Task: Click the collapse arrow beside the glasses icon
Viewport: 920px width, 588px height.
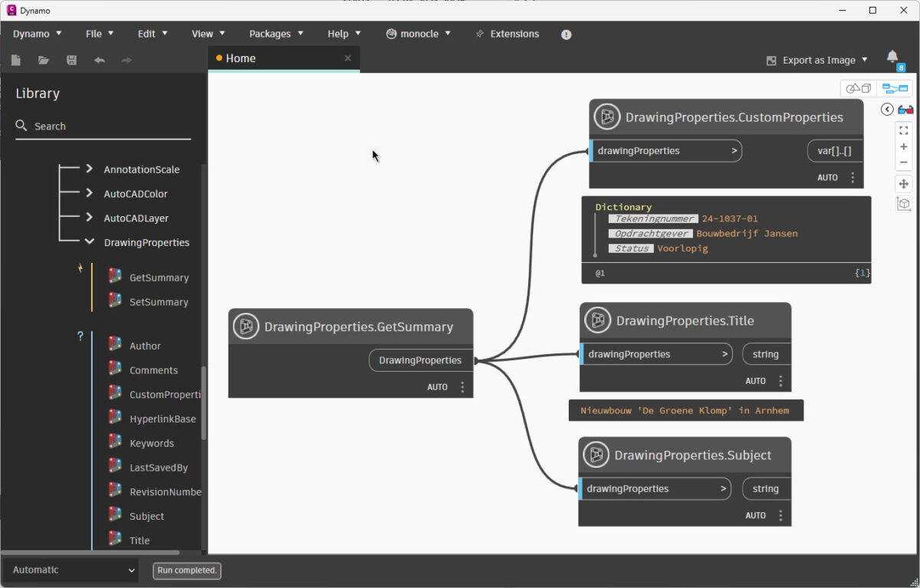Action: (x=887, y=109)
